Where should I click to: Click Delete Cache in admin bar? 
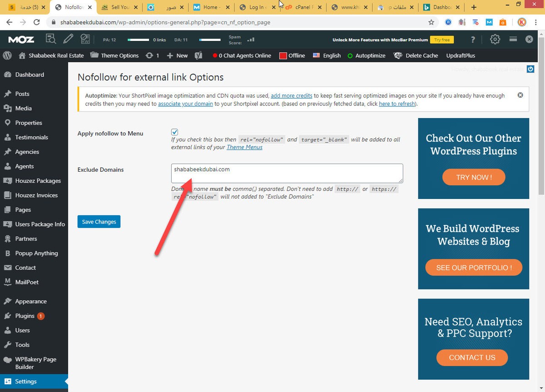(x=416, y=55)
